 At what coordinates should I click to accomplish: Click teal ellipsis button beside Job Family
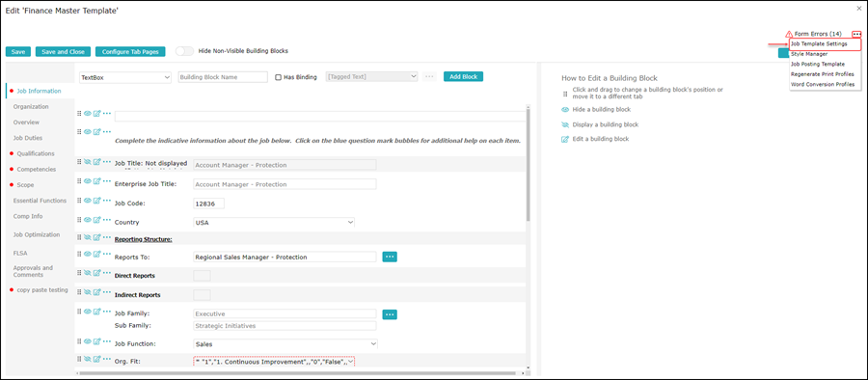390,314
